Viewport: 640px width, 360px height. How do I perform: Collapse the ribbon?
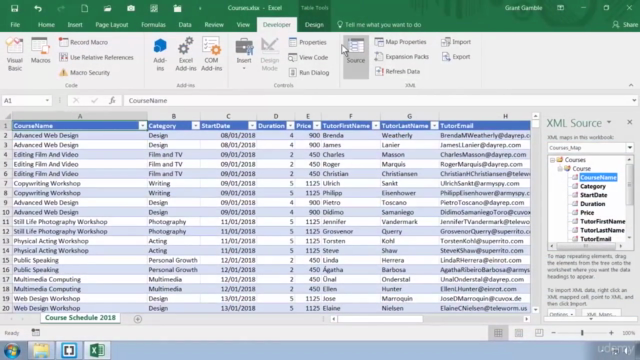click(631, 85)
